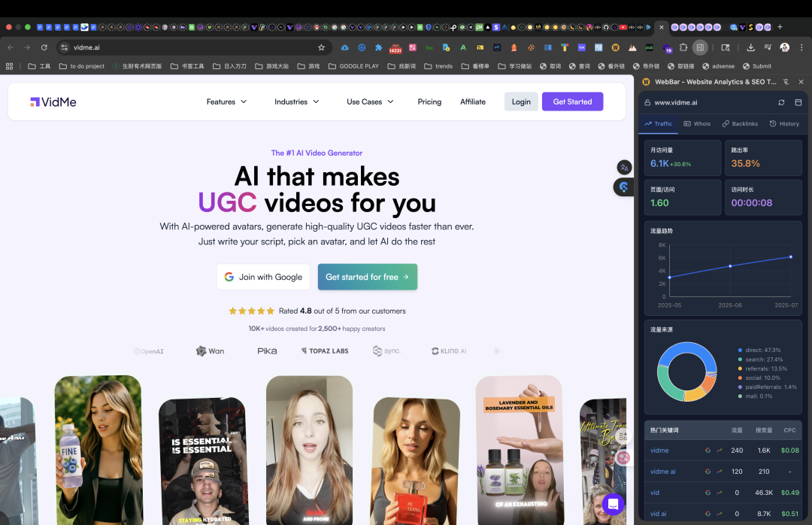Click the Login button
The image size is (812, 525).
[521, 102]
